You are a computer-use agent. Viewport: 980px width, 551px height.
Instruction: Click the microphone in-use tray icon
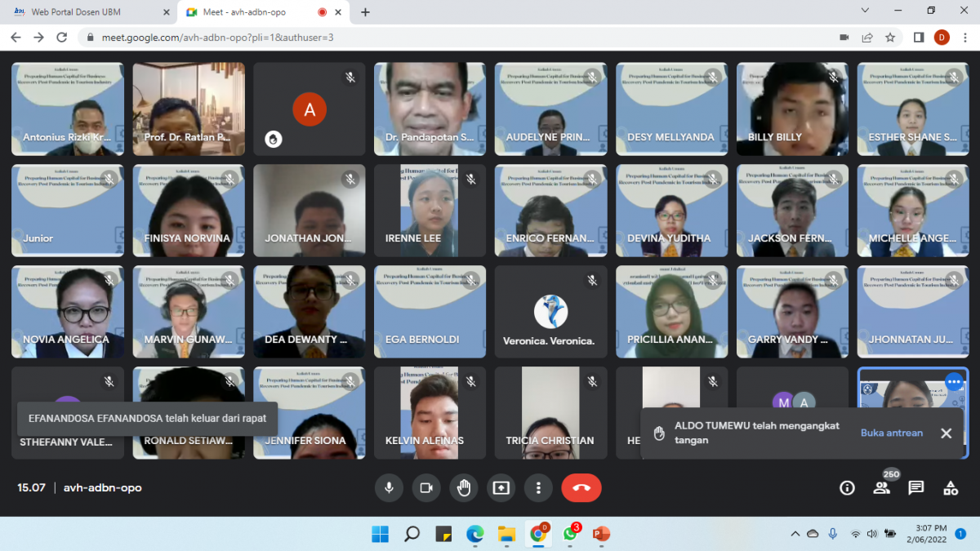(833, 534)
